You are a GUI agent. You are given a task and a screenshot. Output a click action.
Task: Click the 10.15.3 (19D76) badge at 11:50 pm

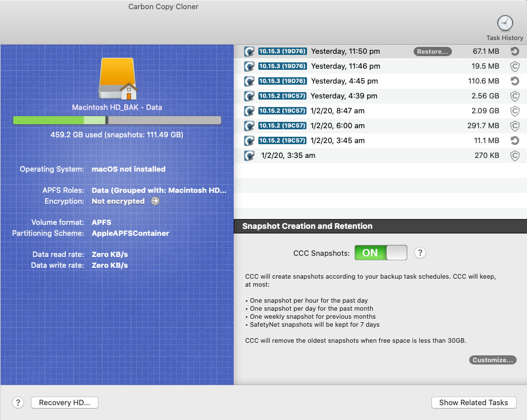point(282,51)
